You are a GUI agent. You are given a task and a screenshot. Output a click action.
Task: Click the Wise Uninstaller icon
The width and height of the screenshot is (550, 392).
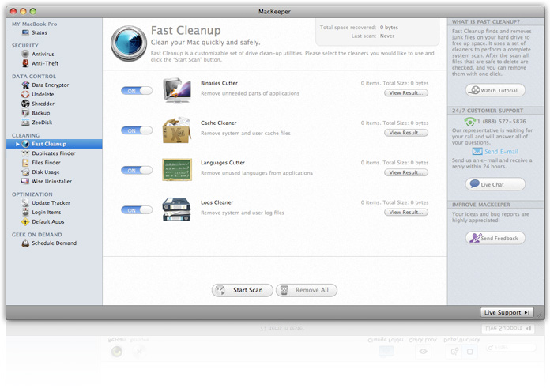click(x=25, y=182)
